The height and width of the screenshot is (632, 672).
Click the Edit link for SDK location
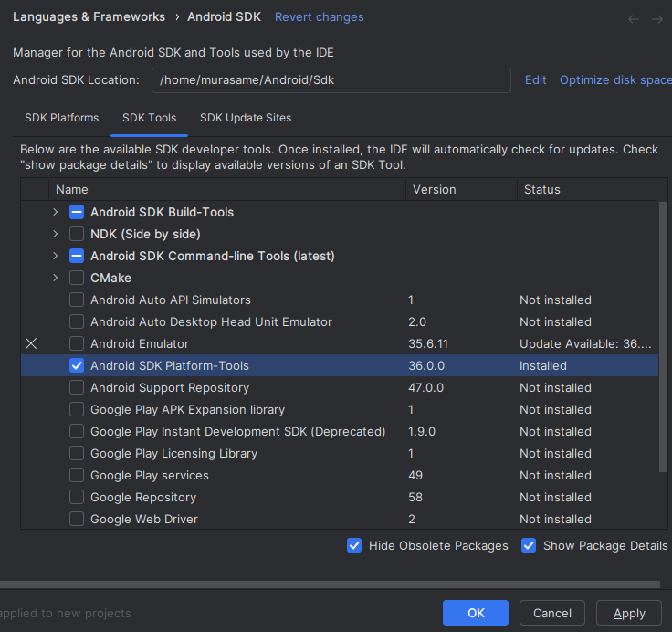pyautogui.click(x=535, y=80)
